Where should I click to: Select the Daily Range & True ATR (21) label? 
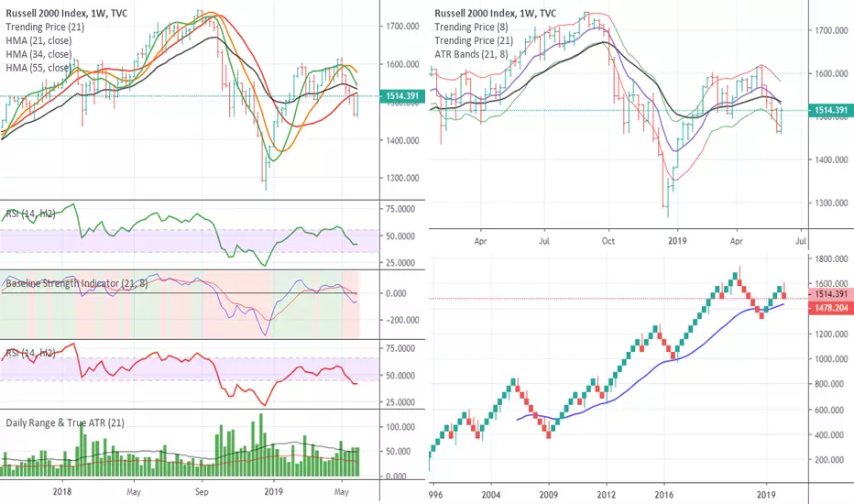[x=65, y=422]
